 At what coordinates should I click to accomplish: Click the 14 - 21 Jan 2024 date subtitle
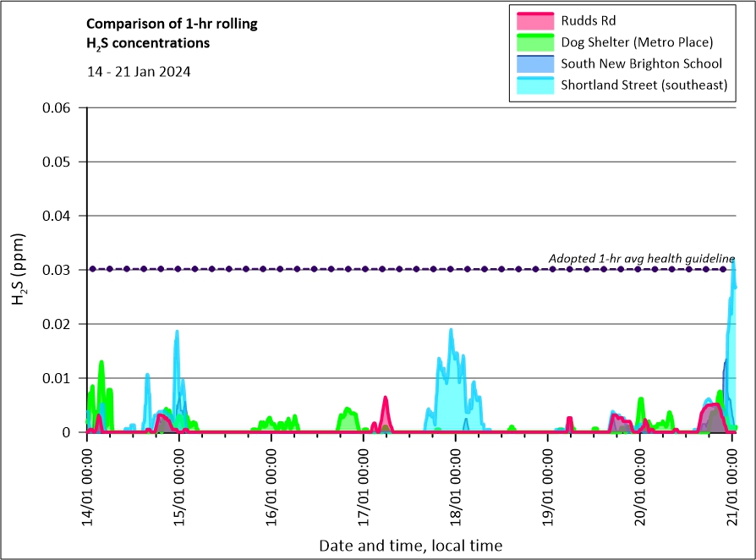(x=139, y=72)
